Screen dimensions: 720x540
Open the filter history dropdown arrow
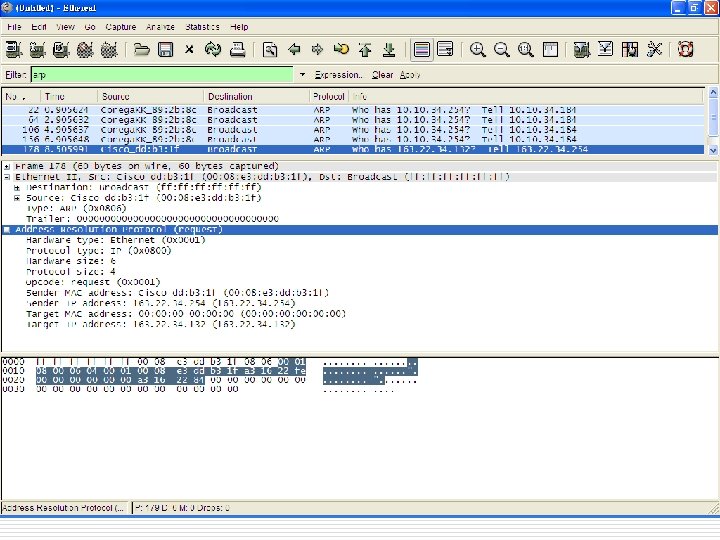pos(302,75)
